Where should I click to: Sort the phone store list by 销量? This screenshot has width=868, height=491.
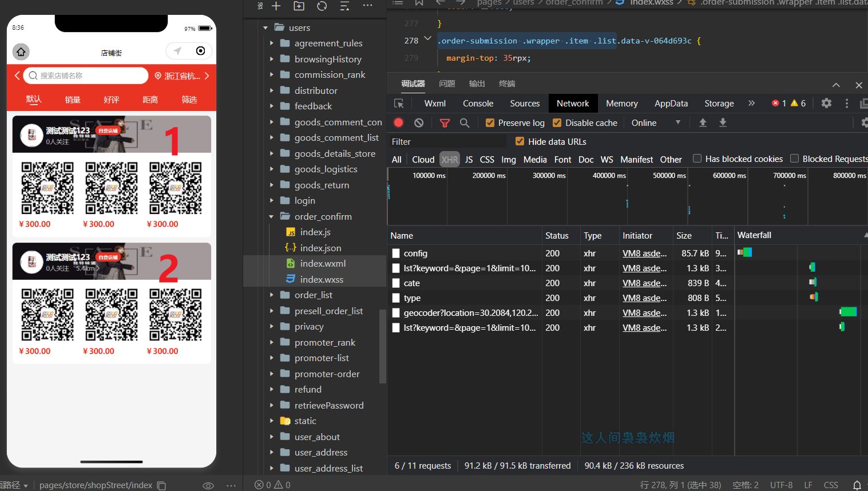[73, 100]
